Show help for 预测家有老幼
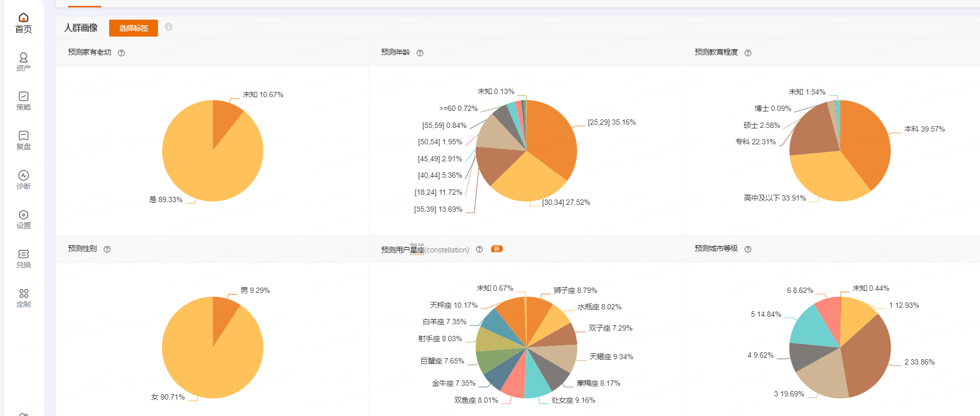The height and width of the screenshot is (416, 980). (x=121, y=53)
